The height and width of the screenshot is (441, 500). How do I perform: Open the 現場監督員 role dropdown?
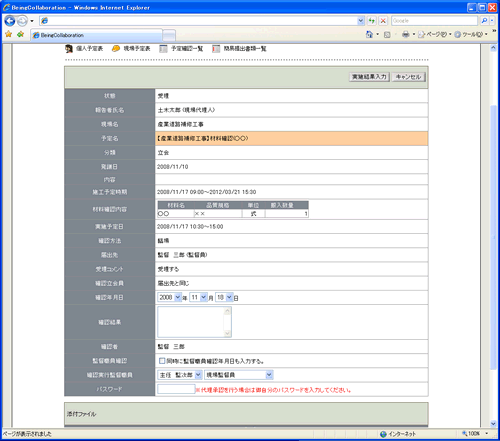(x=239, y=375)
